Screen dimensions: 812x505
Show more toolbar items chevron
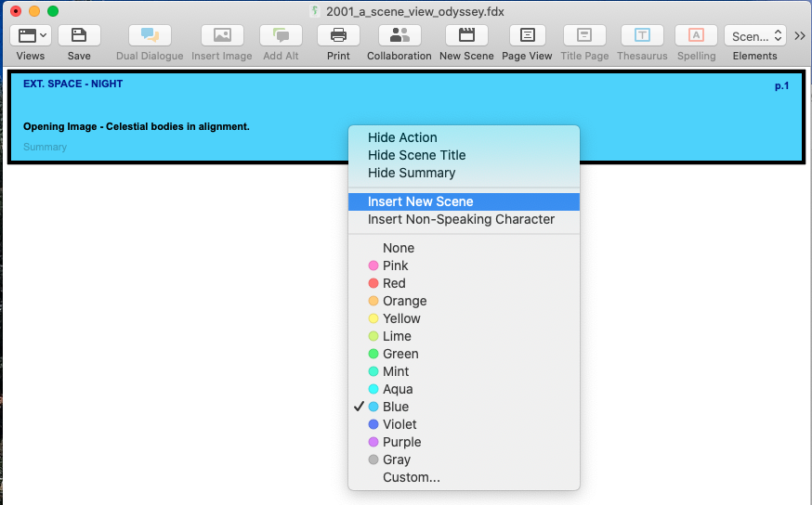[800, 36]
